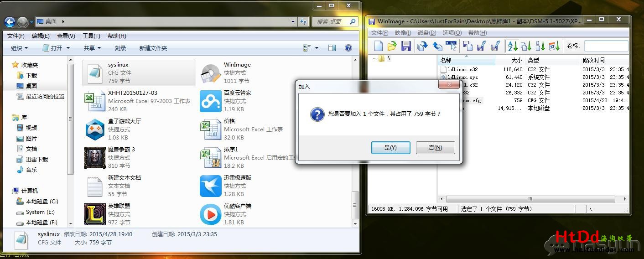644x259 pixels.
Task: Open the 映像(I) menu in WinImage
Action: click(403, 33)
